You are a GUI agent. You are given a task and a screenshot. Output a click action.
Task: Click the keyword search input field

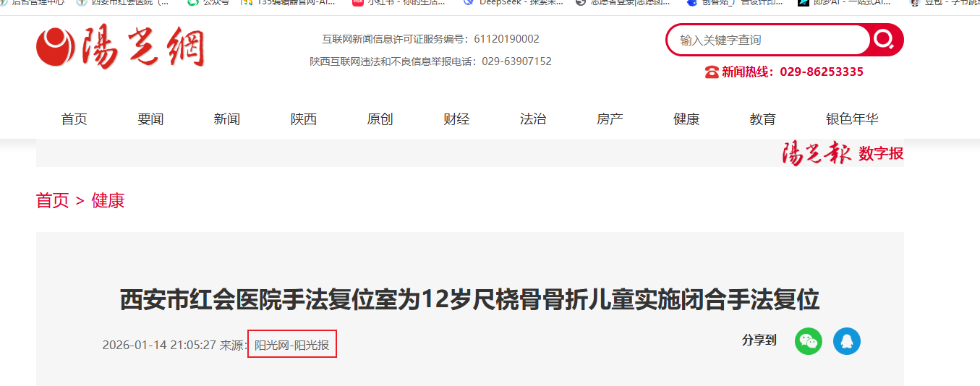coord(768,40)
